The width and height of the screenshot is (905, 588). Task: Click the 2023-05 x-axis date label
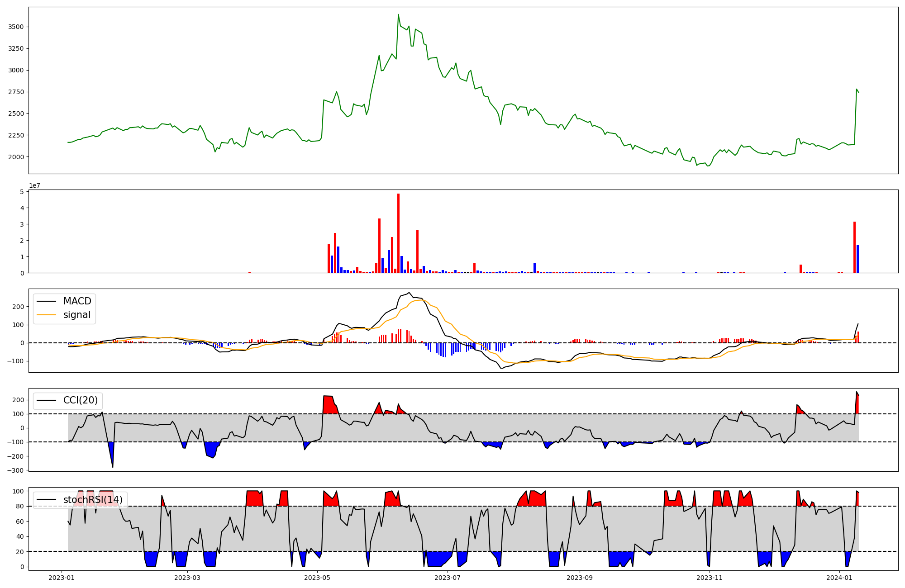(x=317, y=578)
